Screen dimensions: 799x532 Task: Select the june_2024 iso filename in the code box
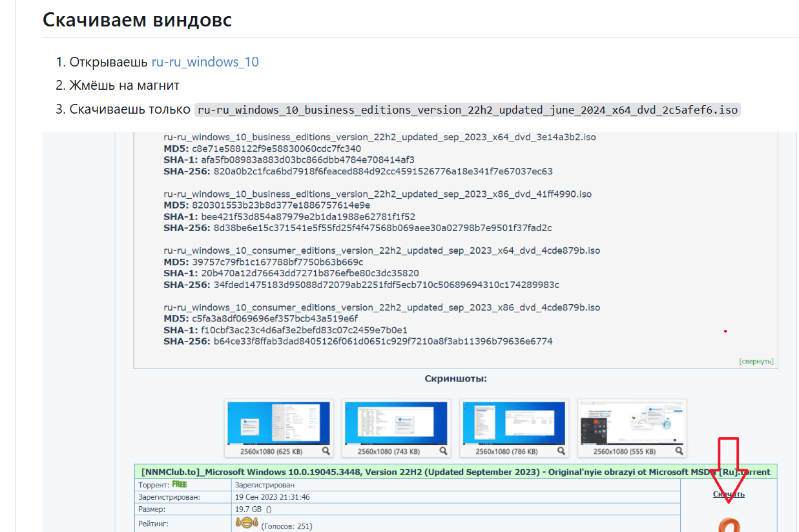(x=468, y=110)
